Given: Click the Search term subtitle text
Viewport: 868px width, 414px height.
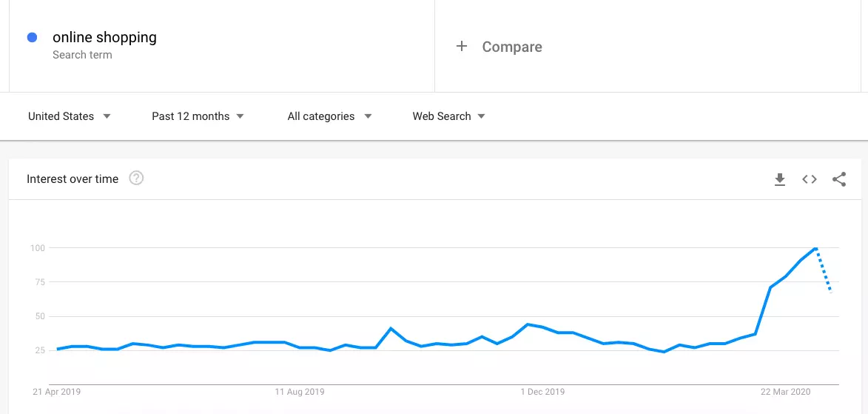Looking at the screenshot, I should tap(82, 55).
